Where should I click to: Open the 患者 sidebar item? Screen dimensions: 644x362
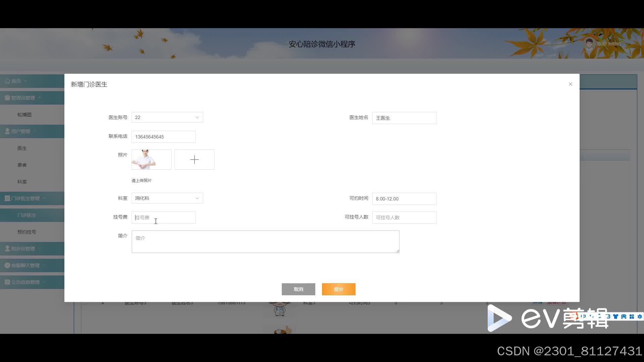point(22,165)
